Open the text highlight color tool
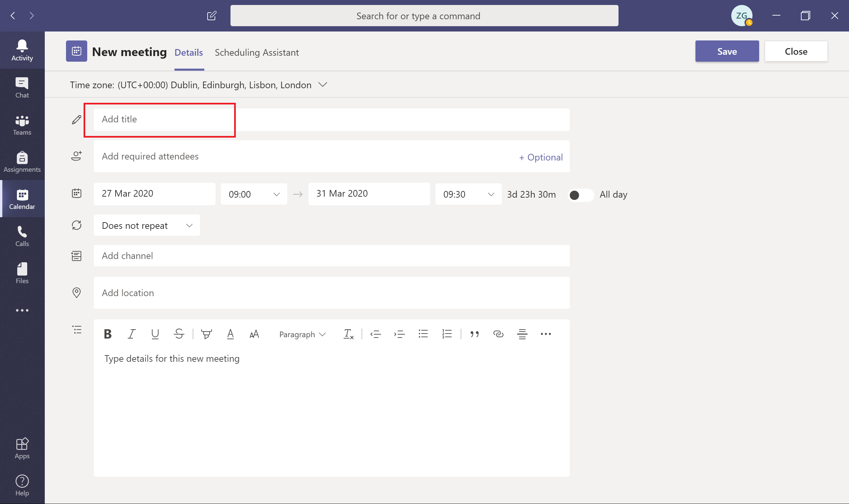This screenshot has height=504, width=849. [207, 334]
